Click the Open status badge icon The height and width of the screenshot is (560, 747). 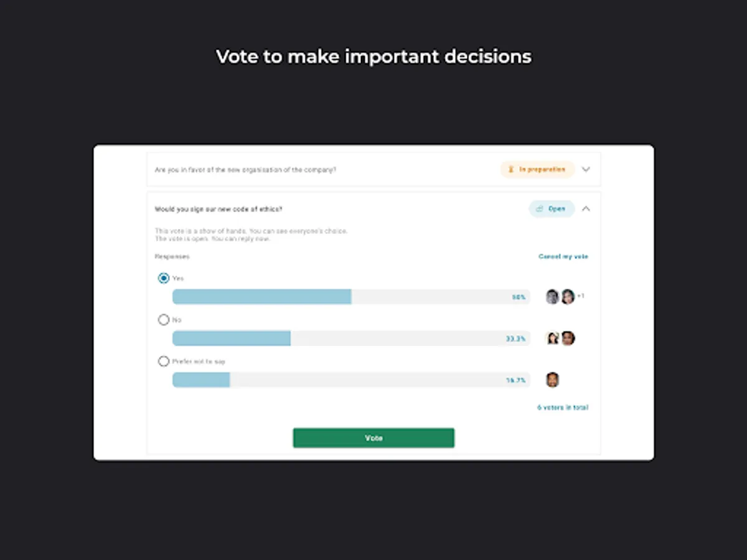pyautogui.click(x=540, y=209)
